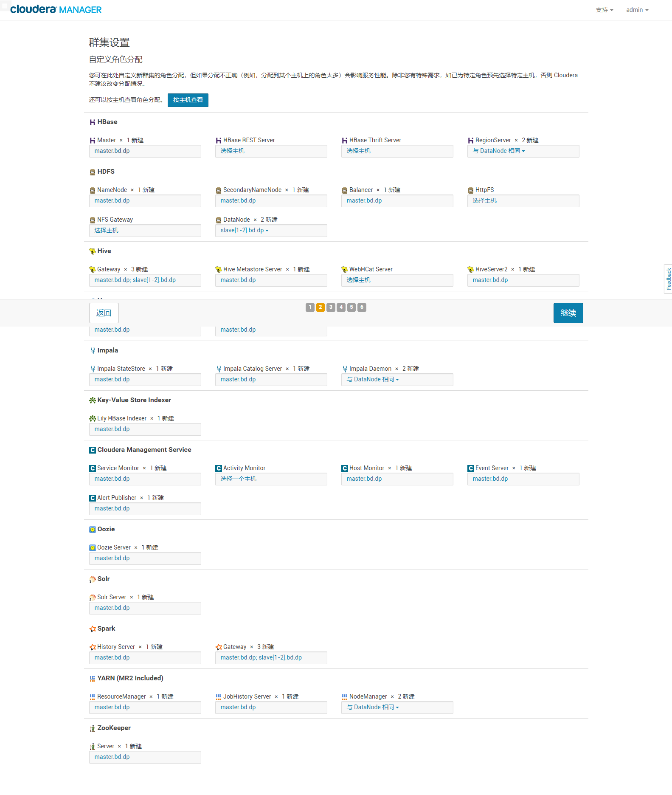This screenshot has width=672, height=795.
Task: Select host for HBase Thrift Server
Action: pyautogui.click(x=397, y=151)
